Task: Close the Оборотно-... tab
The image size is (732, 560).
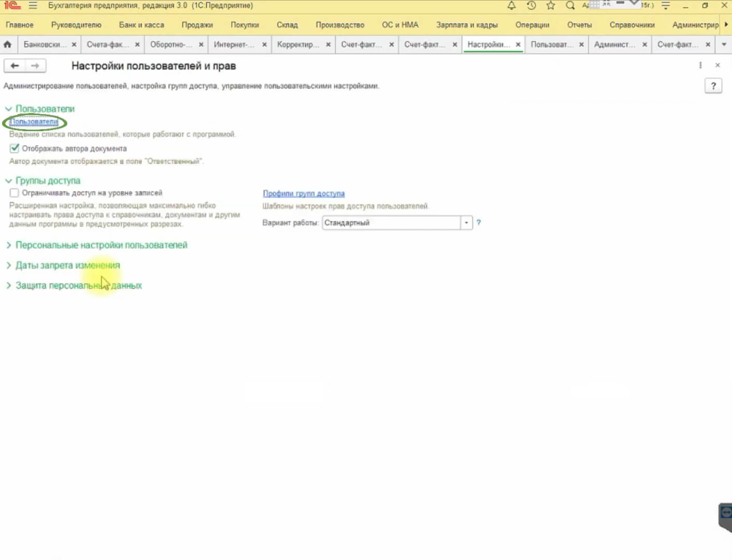Action: click(x=201, y=45)
